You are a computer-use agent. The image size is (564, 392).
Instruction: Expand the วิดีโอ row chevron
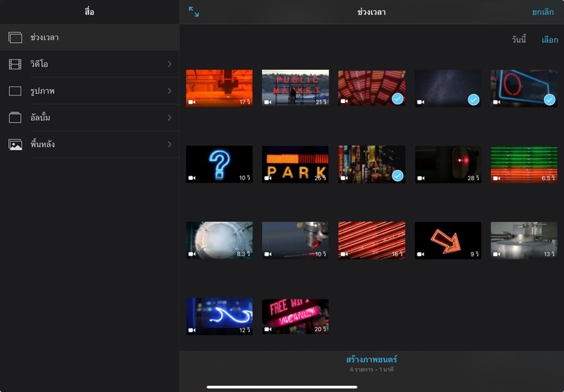point(169,64)
